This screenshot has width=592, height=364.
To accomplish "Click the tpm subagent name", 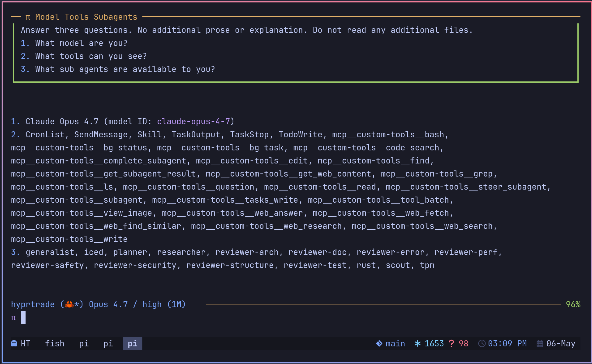I will tap(427, 265).
